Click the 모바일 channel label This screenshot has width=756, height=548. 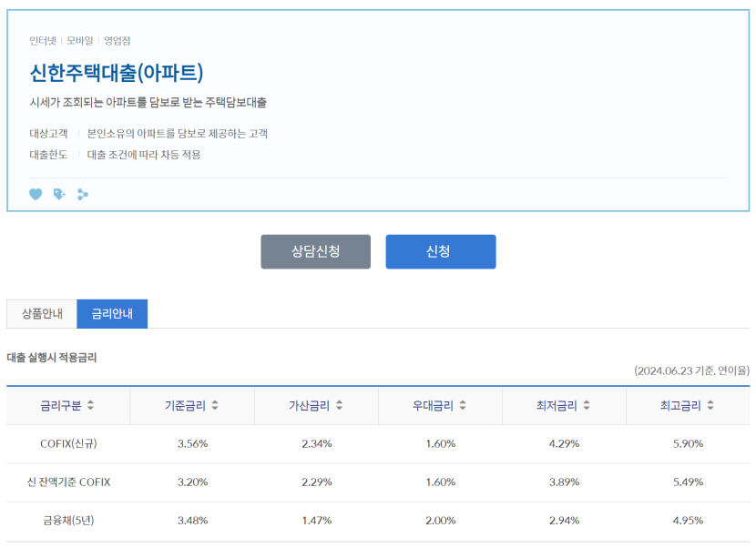[x=80, y=40]
